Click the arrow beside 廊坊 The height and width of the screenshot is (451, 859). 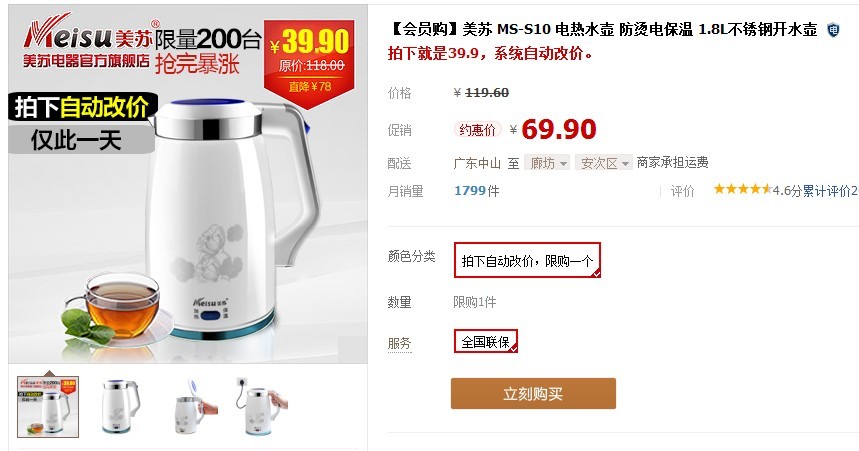pyautogui.click(x=563, y=163)
